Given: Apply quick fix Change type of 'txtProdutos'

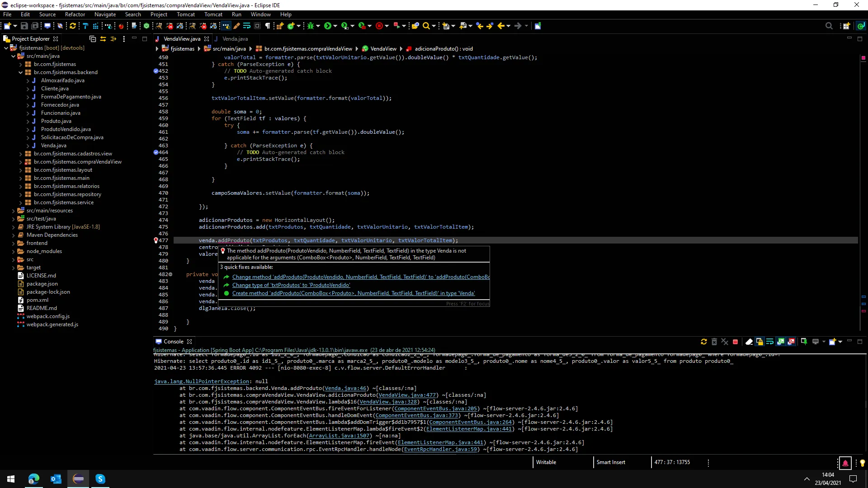Looking at the screenshot, I should [x=291, y=285].
